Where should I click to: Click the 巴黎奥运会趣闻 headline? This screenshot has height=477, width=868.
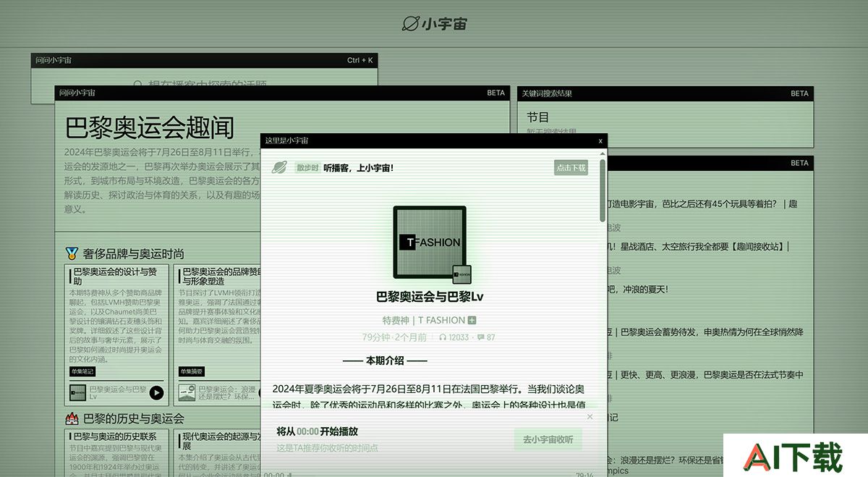click(150, 128)
